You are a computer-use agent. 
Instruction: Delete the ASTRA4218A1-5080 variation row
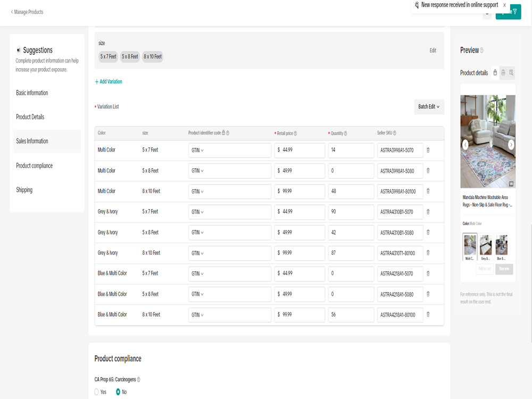point(428,294)
